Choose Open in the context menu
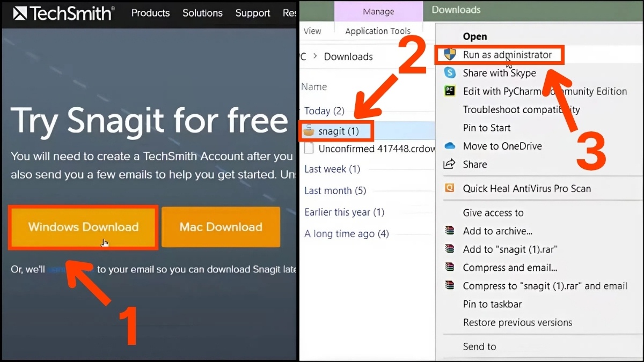The image size is (644, 362). 475,36
